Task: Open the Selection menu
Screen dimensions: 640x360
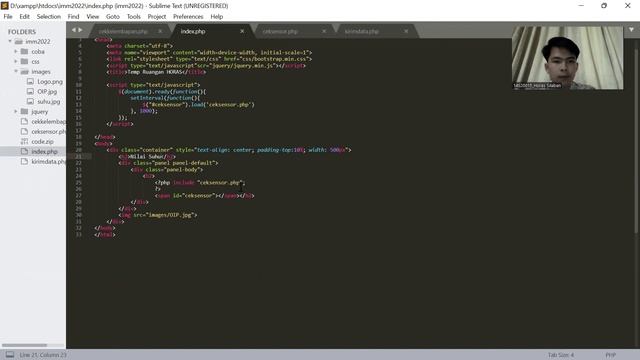Action: [49, 17]
